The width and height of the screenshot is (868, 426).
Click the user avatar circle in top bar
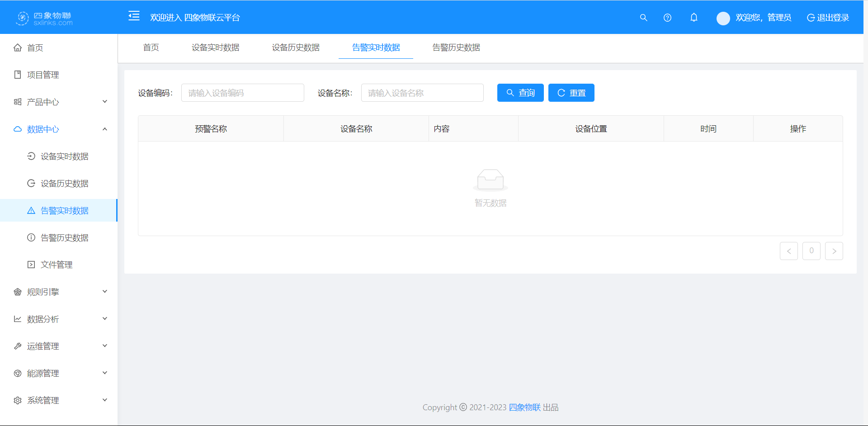click(723, 18)
